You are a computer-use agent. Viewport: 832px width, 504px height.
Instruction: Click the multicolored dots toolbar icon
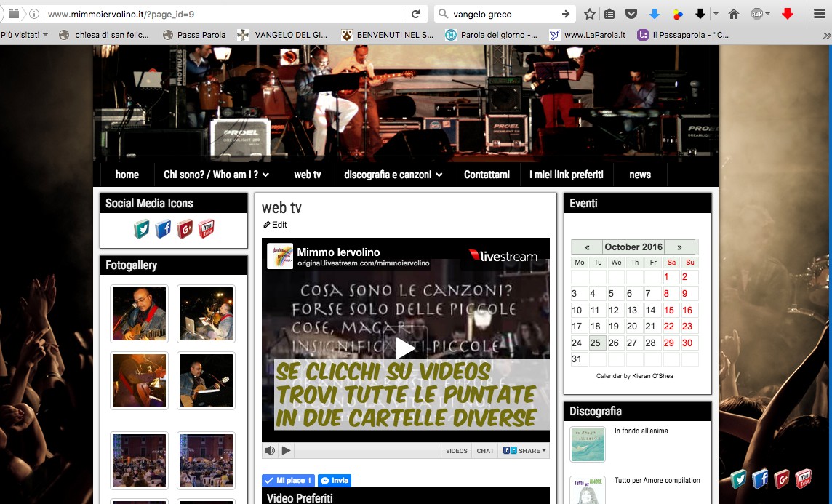click(x=678, y=15)
